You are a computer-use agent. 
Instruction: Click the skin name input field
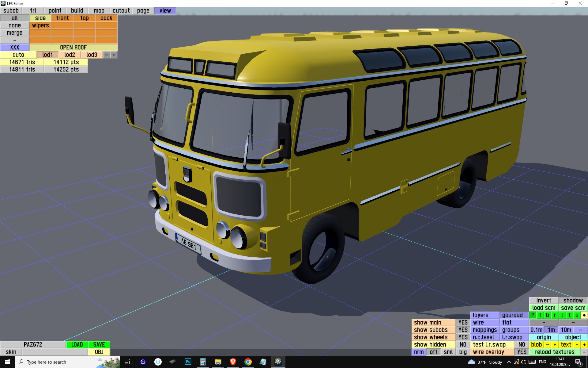pos(55,352)
